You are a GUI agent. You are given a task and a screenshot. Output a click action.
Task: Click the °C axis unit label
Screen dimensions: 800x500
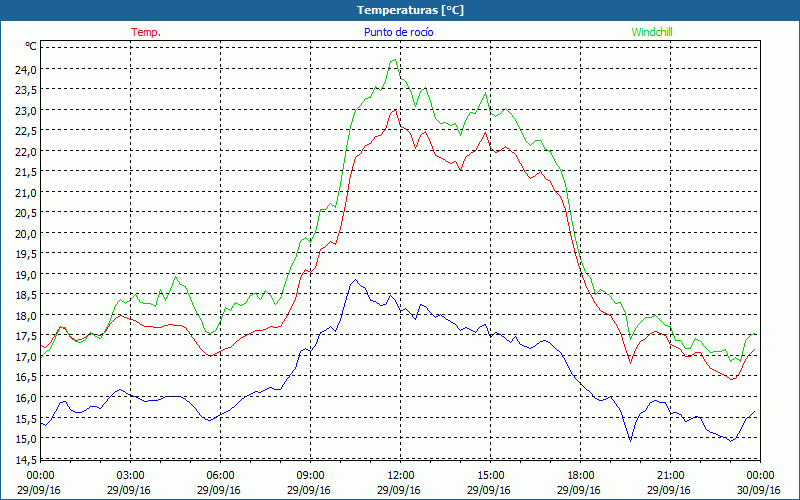31,47
